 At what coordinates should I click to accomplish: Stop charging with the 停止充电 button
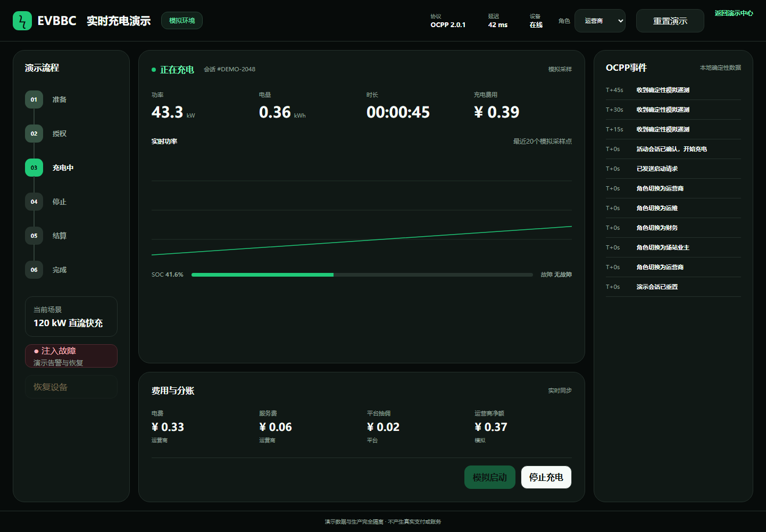546,477
